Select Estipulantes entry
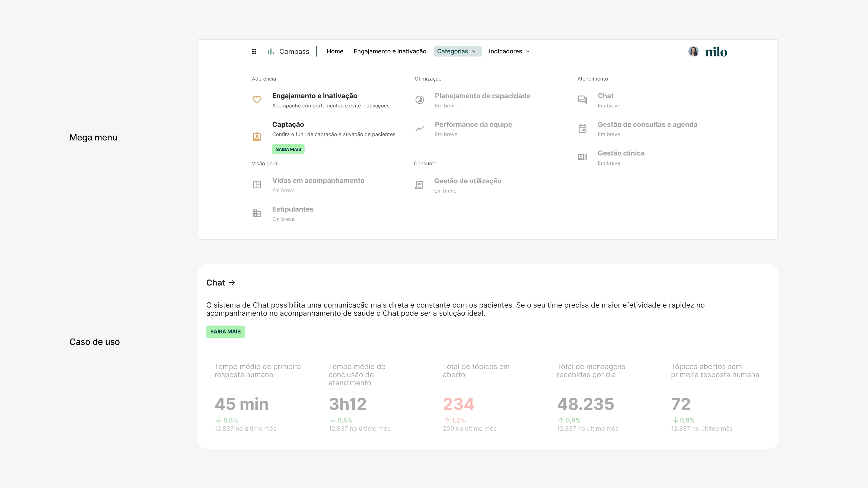Viewport: 868px width, 488px height. pos(292,209)
